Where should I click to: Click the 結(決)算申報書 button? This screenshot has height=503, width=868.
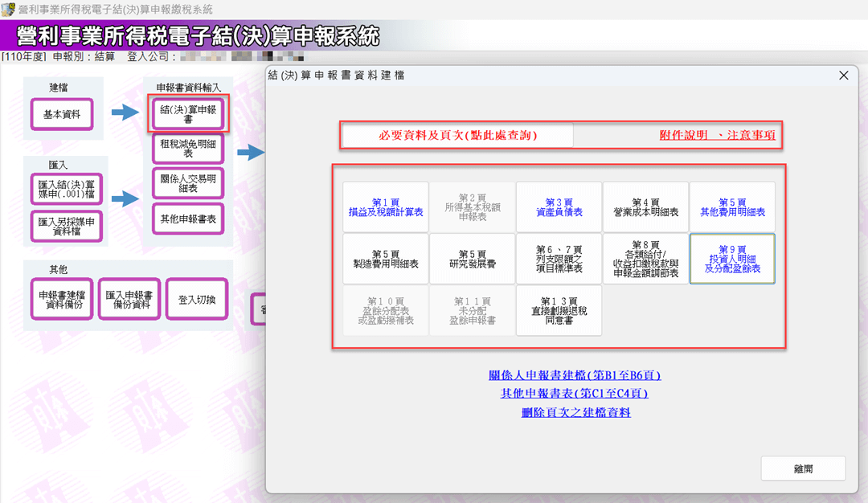188,114
